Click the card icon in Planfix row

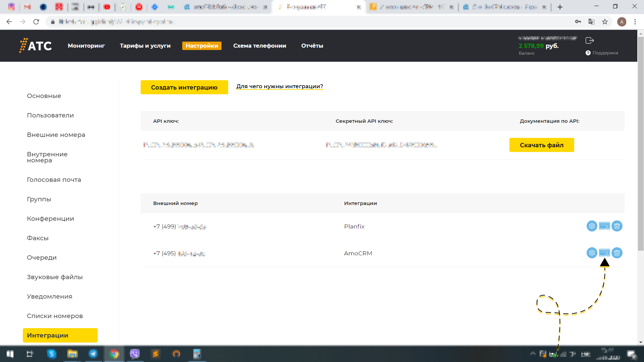tap(604, 226)
